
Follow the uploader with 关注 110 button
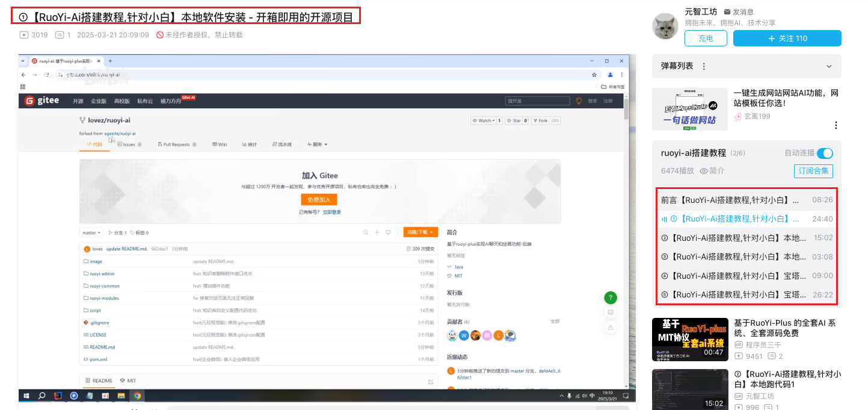pos(787,39)
